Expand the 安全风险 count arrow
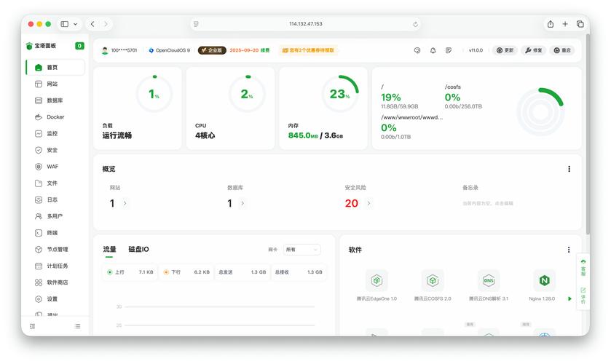The height and width of the screenshot is (364, 611). pyautogui.click(x=368, y=203)
